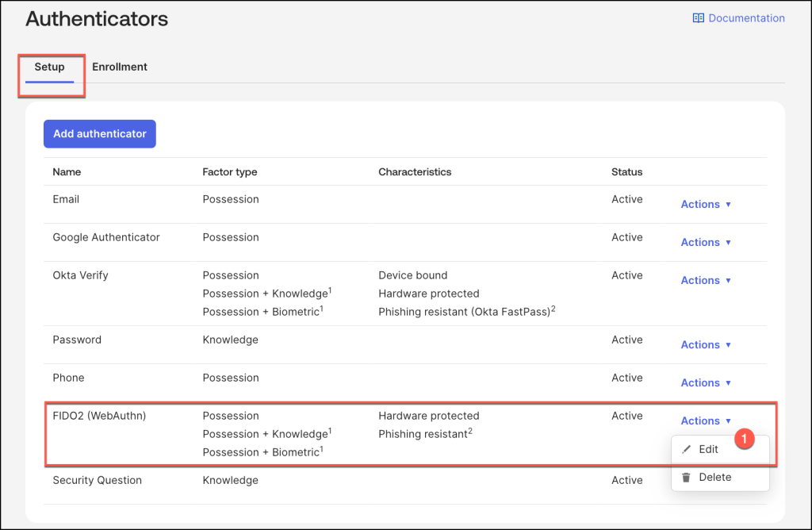Switch to the Enrollment tab
812x530 pixels.
(120, 67)
